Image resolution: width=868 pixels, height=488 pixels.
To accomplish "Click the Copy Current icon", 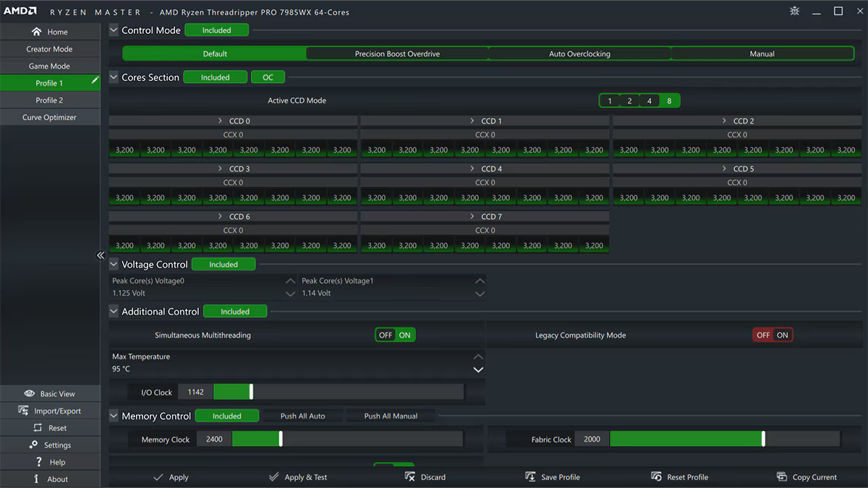I will tap(782, 477).
